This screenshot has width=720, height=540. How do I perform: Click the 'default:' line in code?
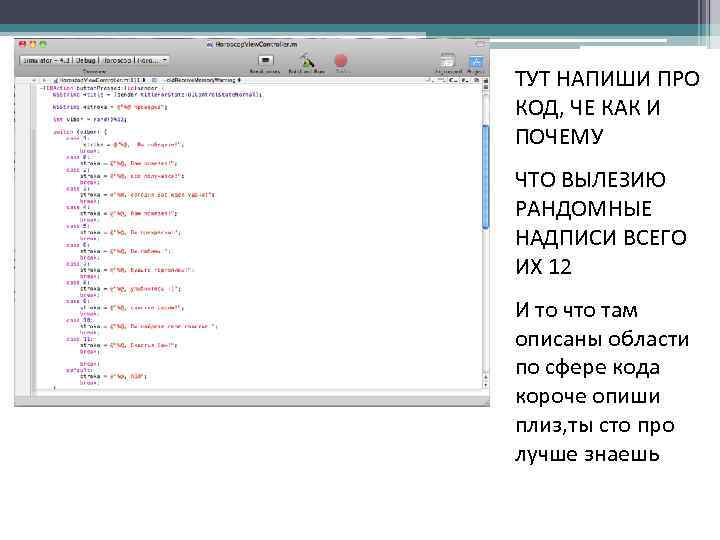click(x=78, y=370)
